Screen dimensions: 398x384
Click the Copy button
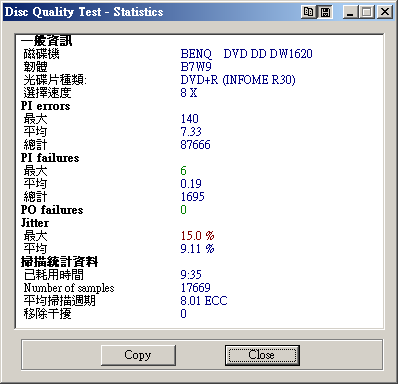pyautogui.click(x=138, y=355)
